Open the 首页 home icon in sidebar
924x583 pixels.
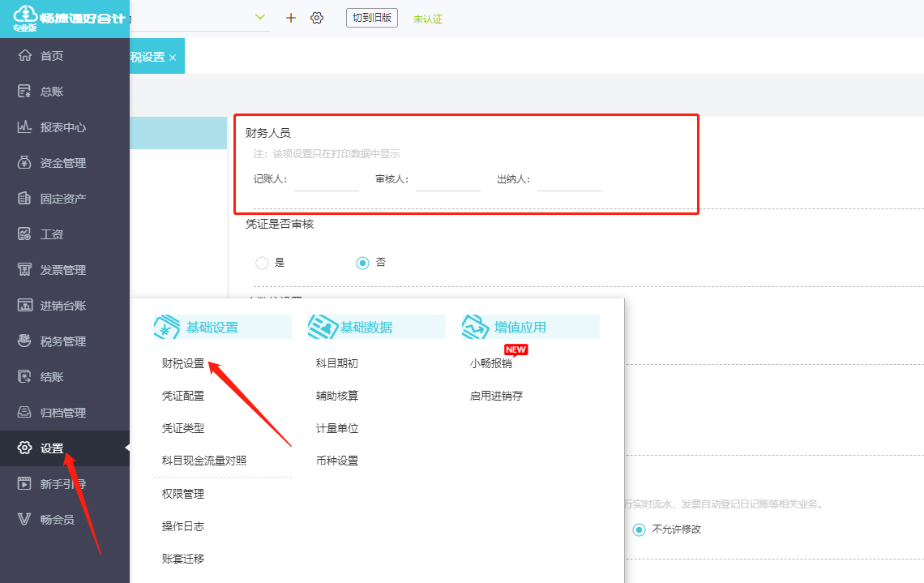pyautogui.click(x=25, y=55)
